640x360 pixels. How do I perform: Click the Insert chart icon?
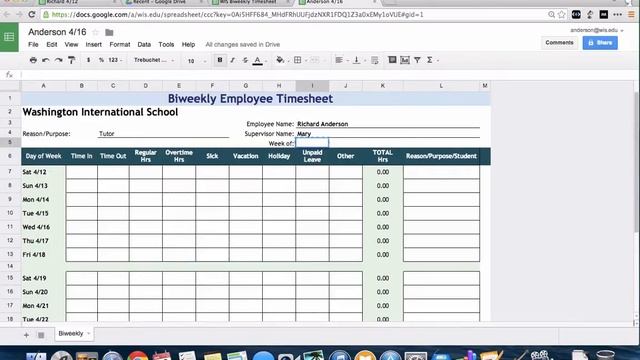coord(405,60)
